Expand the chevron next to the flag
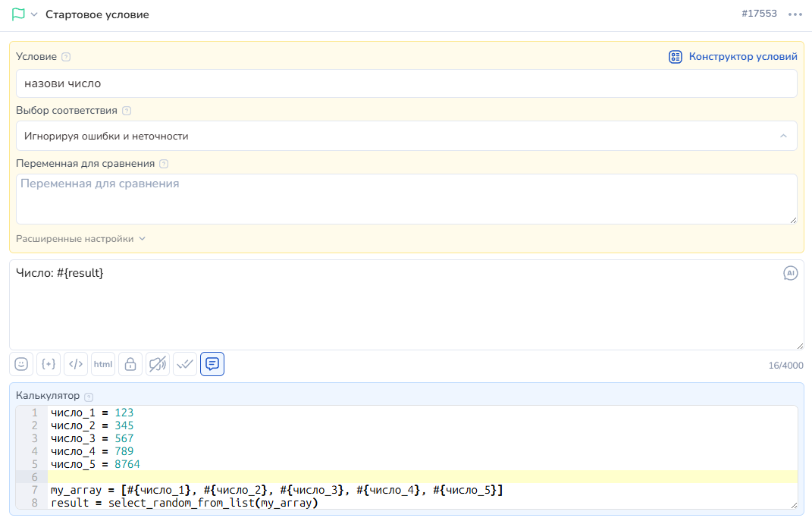The width and height of the screenshot is (812, 521). click(x=34, y=14)
